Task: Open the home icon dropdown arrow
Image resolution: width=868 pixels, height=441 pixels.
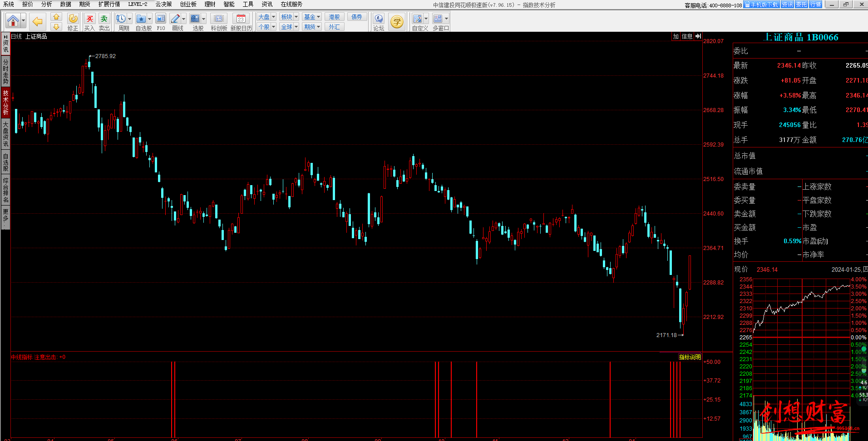Action: click(24, 21)
